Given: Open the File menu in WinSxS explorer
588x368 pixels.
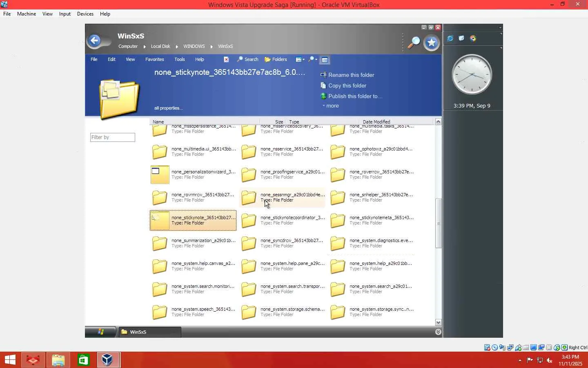Looking at the screenshot, I should pyautogui.click(x=94, y=59).
